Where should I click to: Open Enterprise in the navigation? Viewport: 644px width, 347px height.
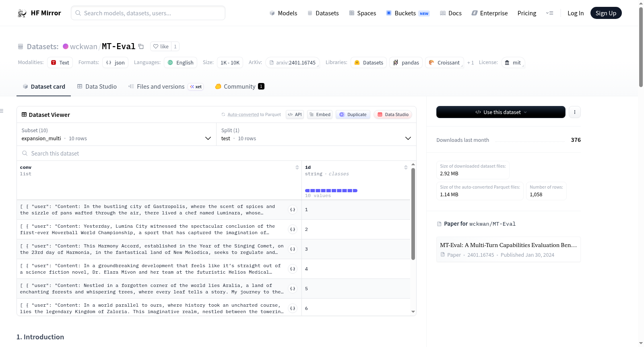[489, 13]
